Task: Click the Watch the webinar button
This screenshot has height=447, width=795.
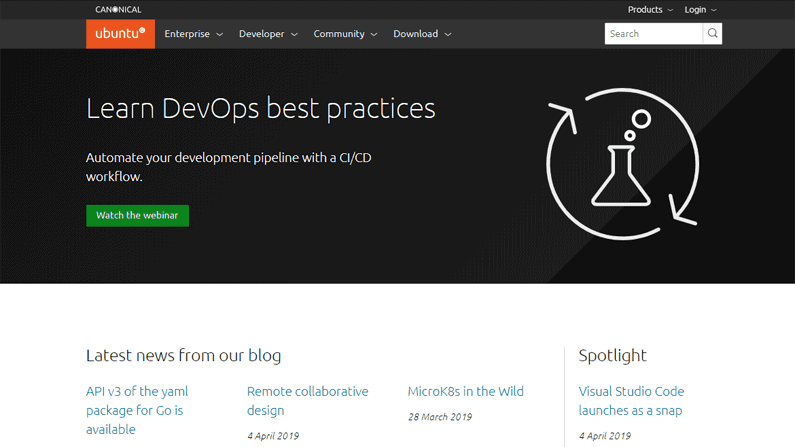Action: tap(137, 215)
